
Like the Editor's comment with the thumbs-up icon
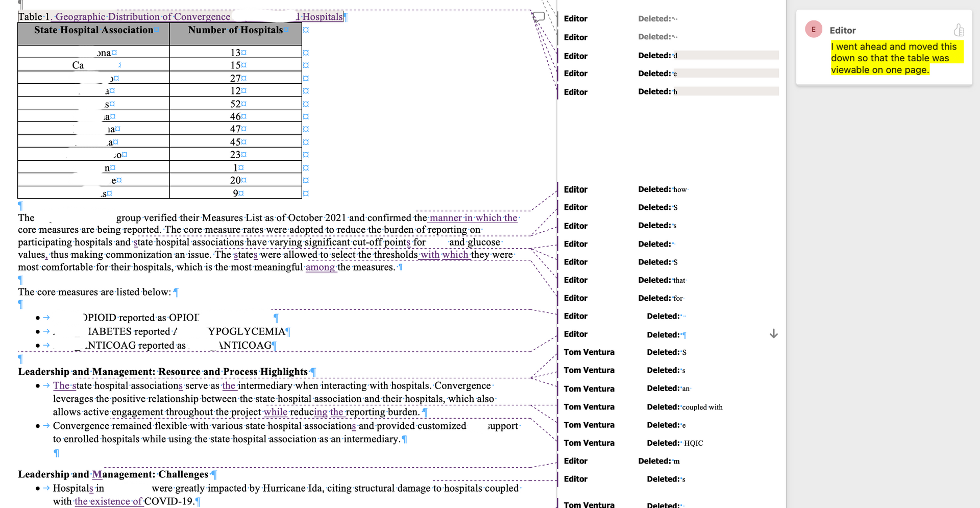(x=959, y=30)
